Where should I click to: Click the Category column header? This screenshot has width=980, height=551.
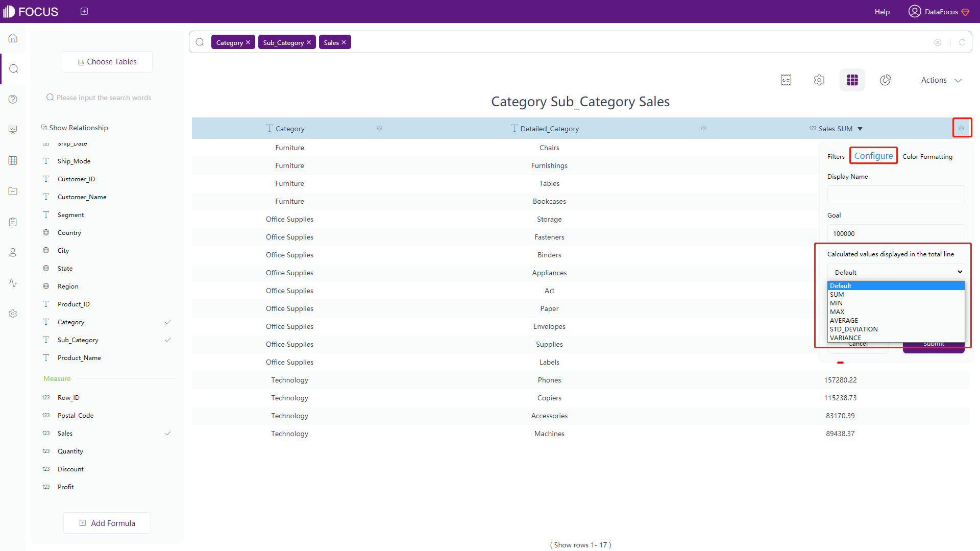(290, 129)
